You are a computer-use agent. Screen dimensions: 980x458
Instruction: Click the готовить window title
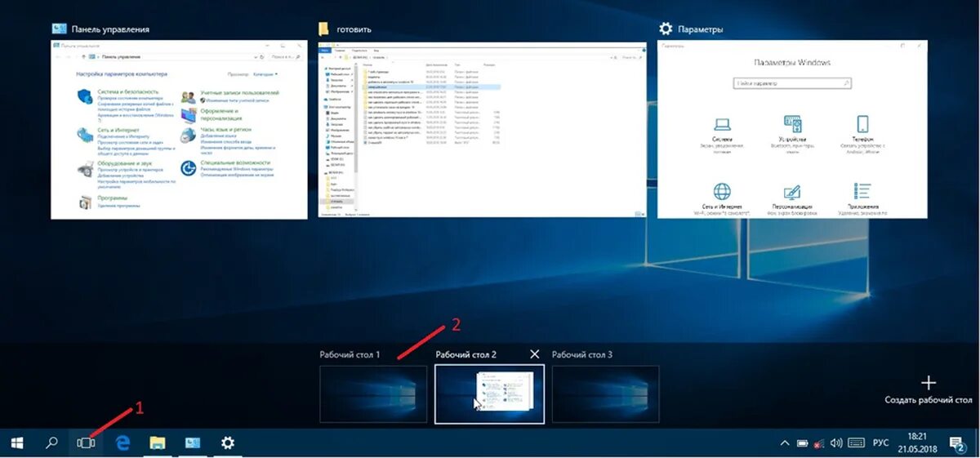pyautogui.click(x=354, y=29)
